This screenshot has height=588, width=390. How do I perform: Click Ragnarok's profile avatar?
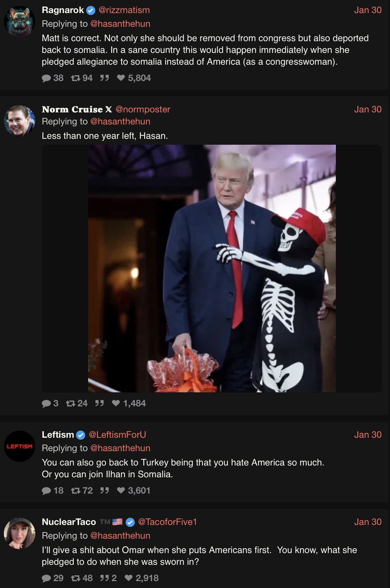tap(20, 21)
